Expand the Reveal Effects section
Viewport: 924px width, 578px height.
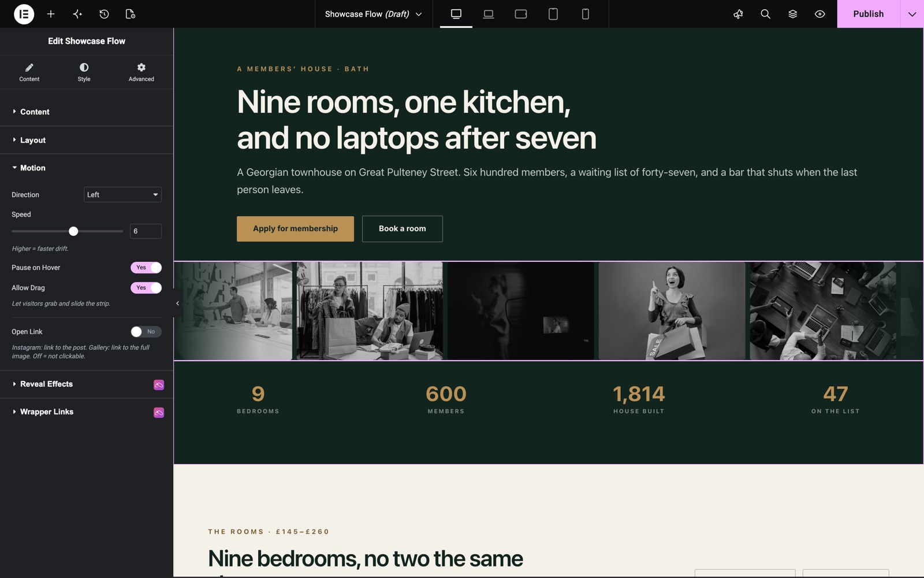pos(87,384)
